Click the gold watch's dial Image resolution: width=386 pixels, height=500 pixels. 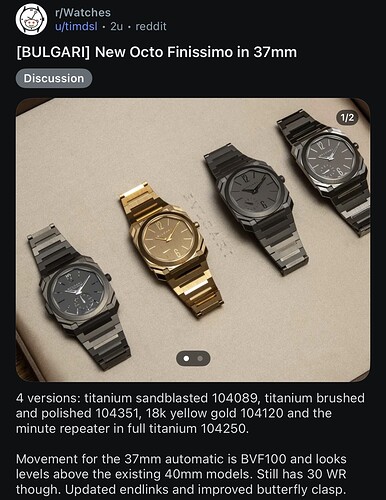tap(169, 237)
